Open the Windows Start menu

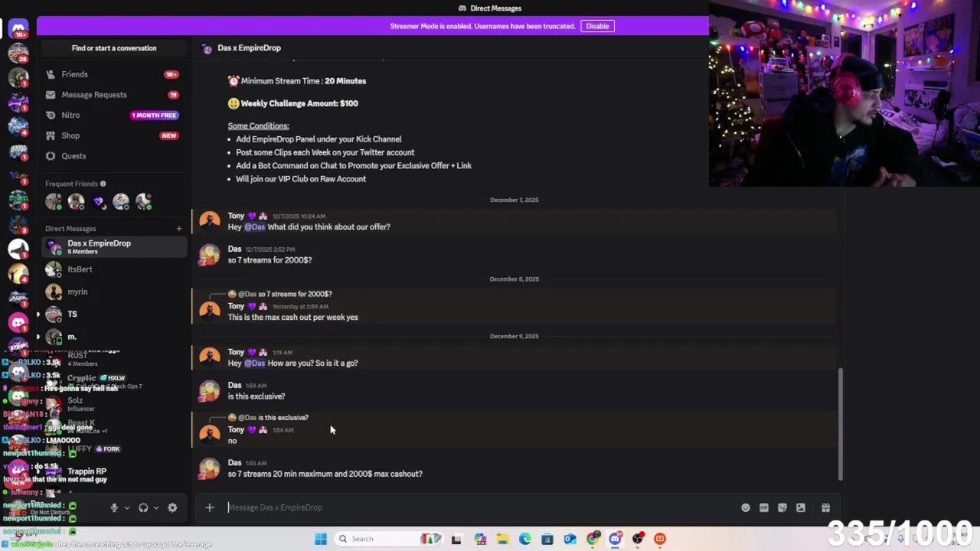click(321, 539)
